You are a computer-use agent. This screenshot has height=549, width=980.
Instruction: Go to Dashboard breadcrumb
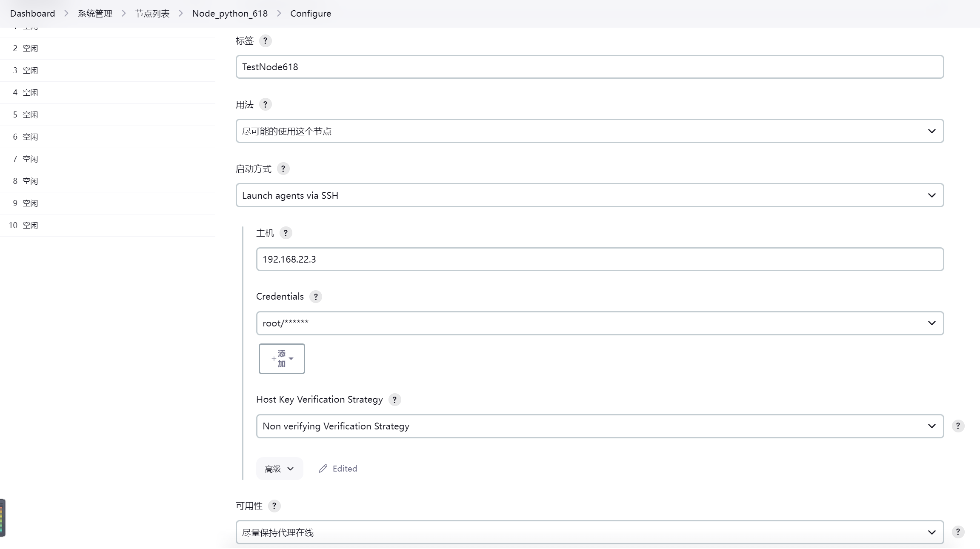[x=32, y=14]
